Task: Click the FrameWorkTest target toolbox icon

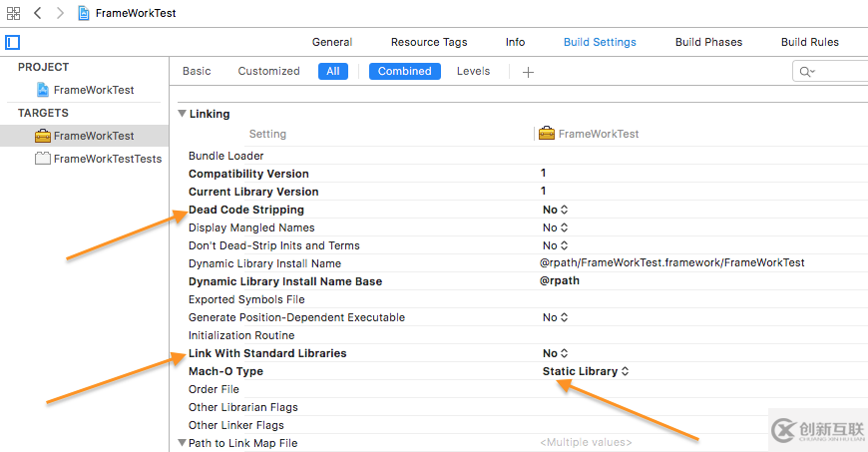Action: [43, 136]
